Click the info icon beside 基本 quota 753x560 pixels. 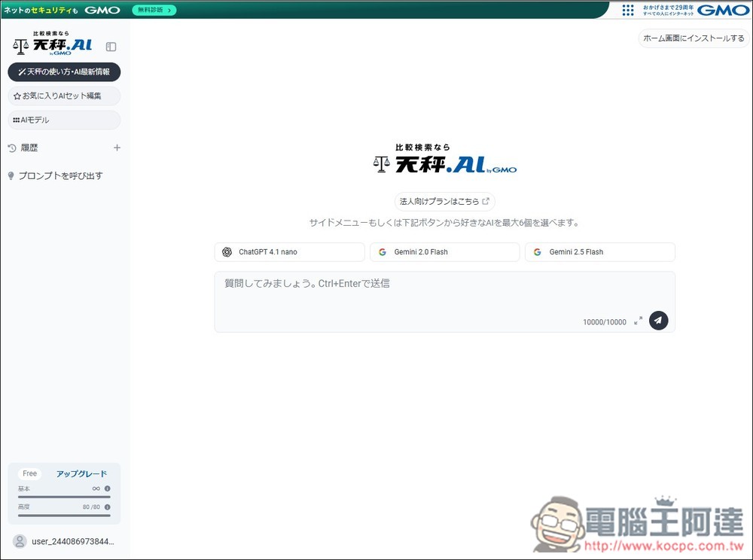pos(108,488)
